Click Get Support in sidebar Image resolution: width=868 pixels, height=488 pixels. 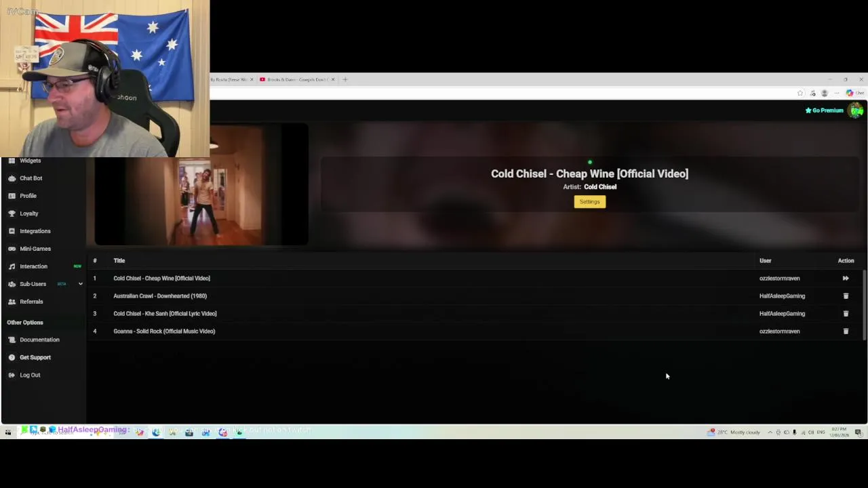tap(35, 357)
